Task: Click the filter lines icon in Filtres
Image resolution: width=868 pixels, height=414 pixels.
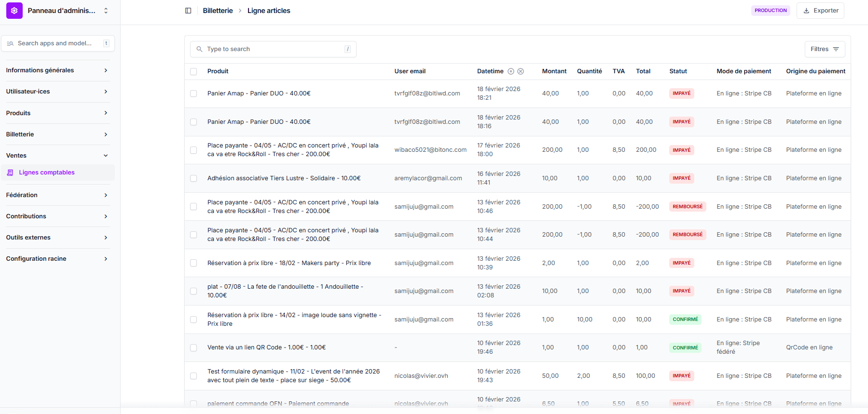Action: [x=836, y=49]
